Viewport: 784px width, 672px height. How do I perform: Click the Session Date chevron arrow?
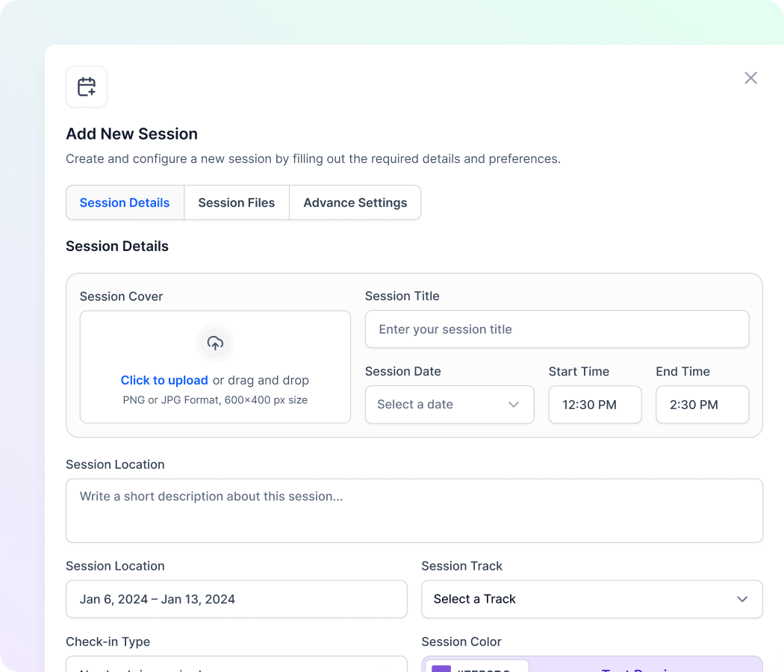click(x=514, y=405)
